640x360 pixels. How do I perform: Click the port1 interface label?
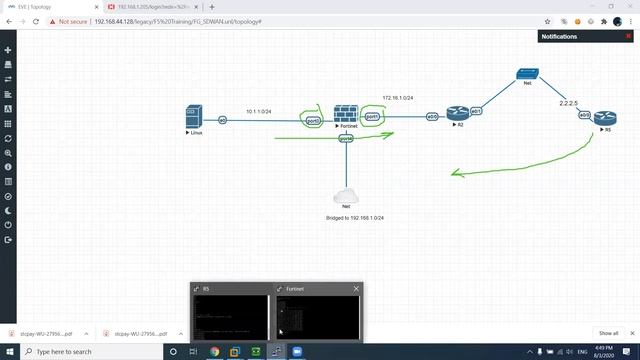pyautogui.click(x=372, y=117)
